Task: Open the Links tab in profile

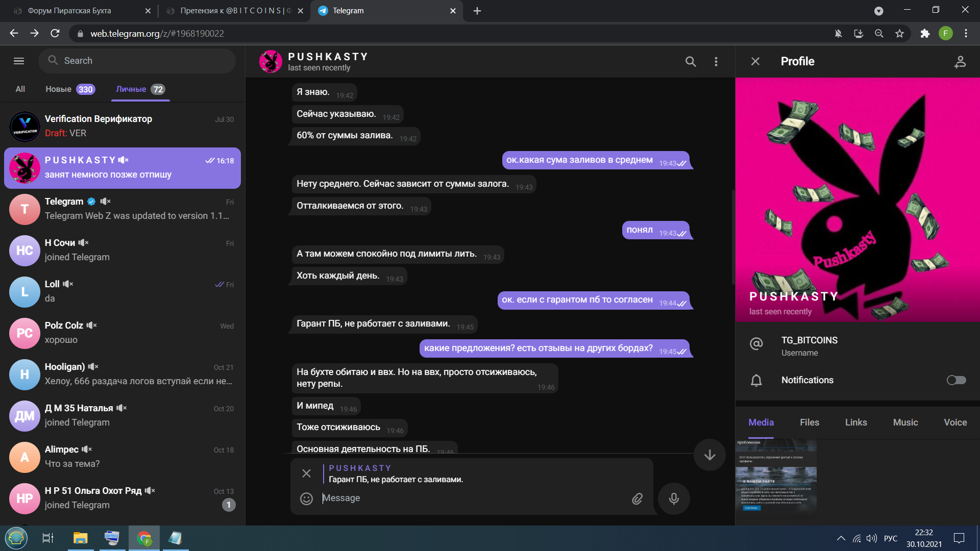Action: [x=856, y=422]
